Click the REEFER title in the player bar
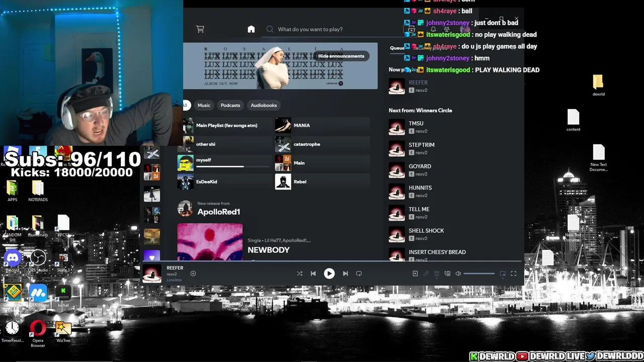This screenshot has height=362, width=644. [175, 268]
